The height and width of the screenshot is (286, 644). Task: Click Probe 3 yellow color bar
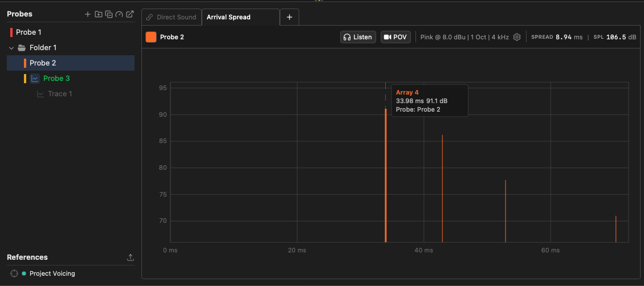tap(25, 79)
